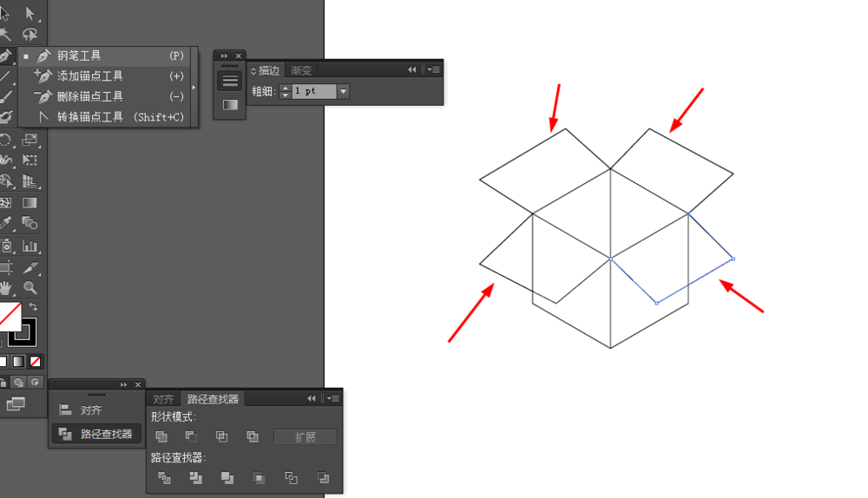Click Minus Front shape mode icon

(191, 436)
